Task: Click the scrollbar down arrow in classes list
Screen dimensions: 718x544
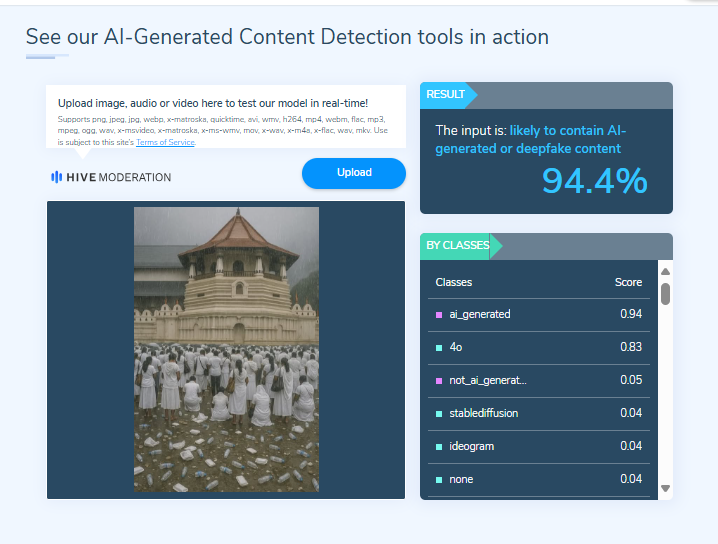Action: click(x=665, y=488)
